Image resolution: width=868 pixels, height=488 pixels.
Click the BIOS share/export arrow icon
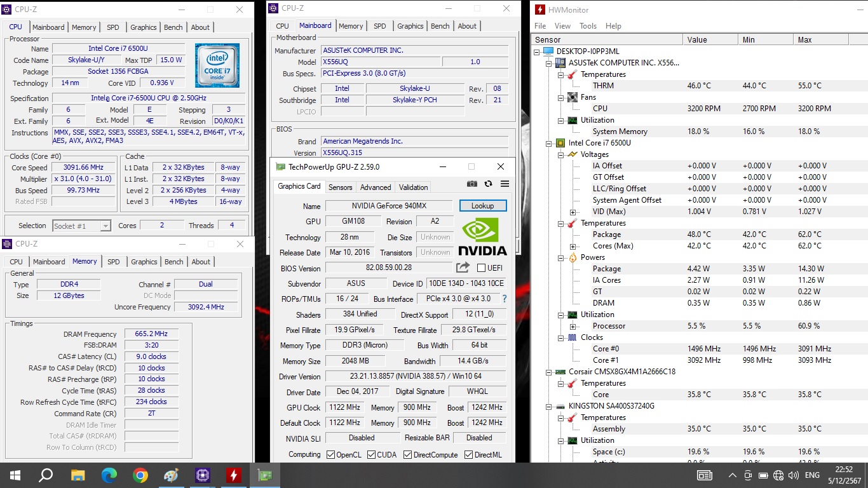pos(463,268)
